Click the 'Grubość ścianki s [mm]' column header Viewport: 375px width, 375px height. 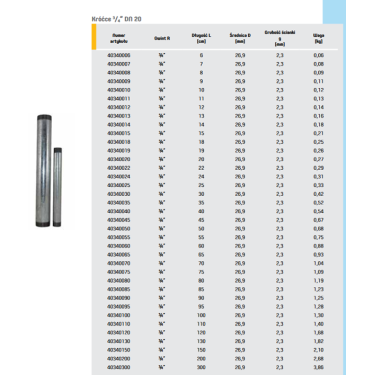click(x=280, y=38)
